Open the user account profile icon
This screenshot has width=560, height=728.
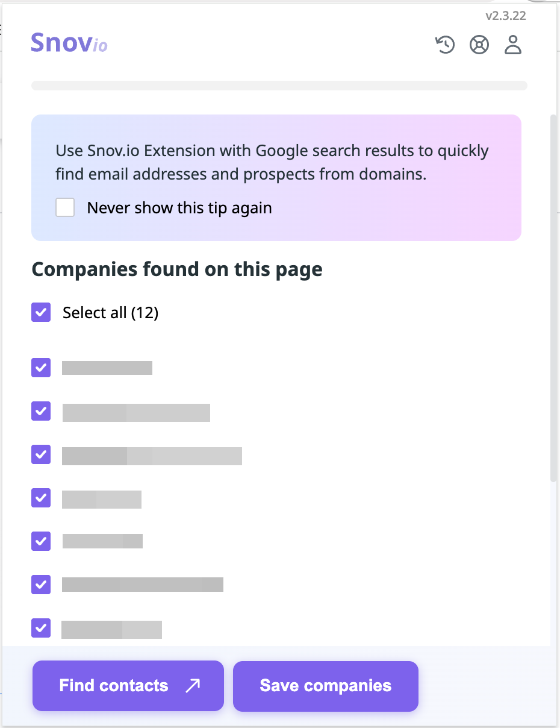(513, 45)
